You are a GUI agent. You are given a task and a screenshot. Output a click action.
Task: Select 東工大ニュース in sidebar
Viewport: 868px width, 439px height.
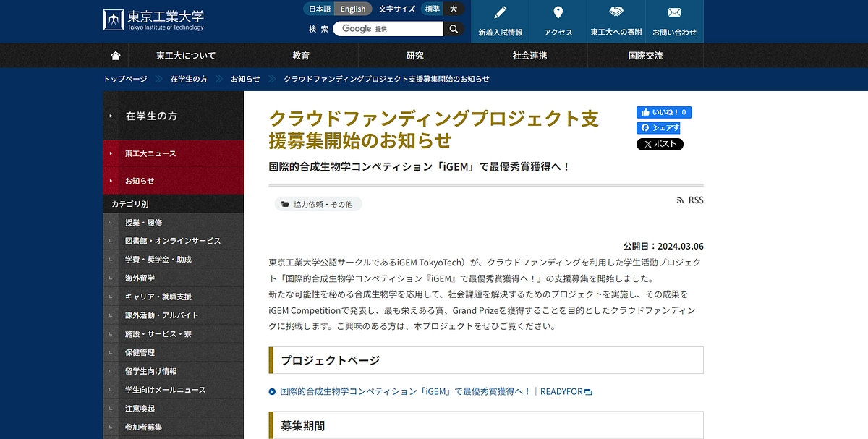click(152, 153)
